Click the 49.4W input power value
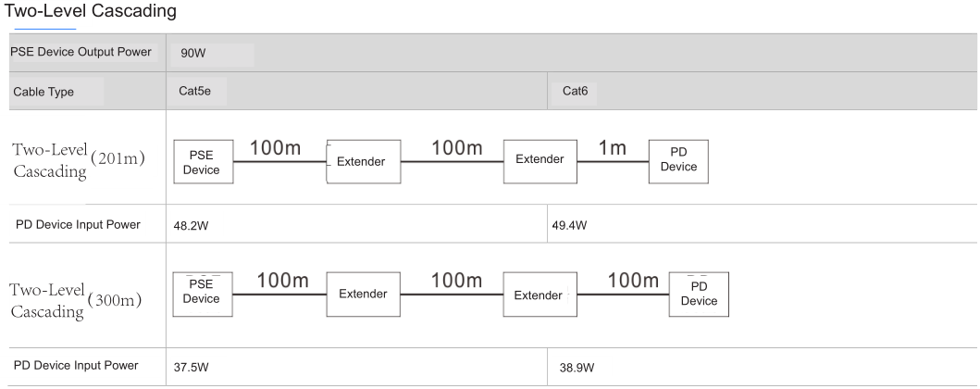 569,224
